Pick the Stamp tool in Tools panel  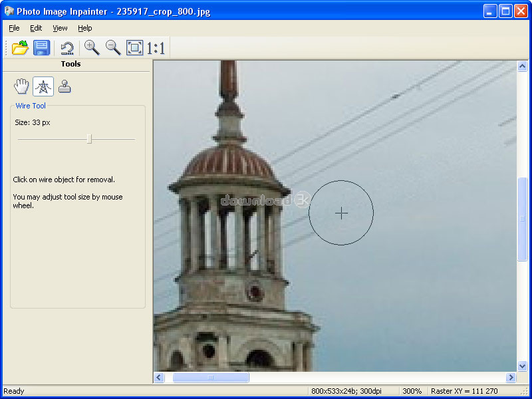65,86
